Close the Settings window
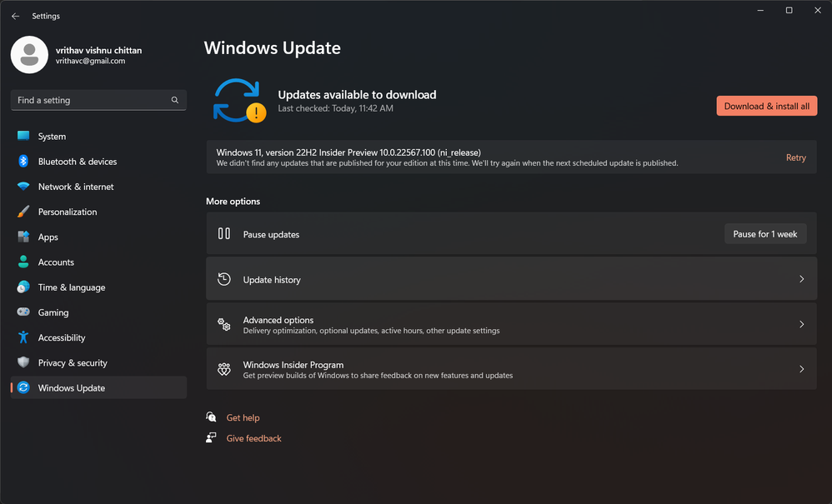The width and height of the screenshot is (832, 504). tap(818, 10)
